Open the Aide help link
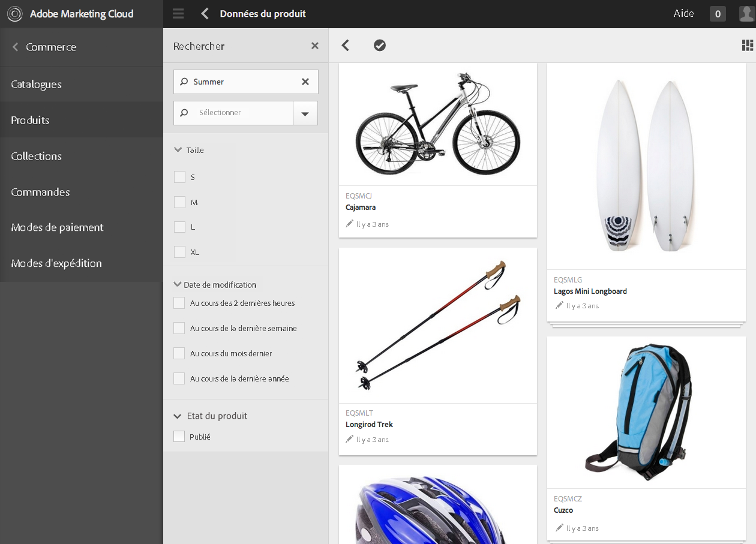The height and width of the screenshot is (544, 756). (x=684, y=13)
